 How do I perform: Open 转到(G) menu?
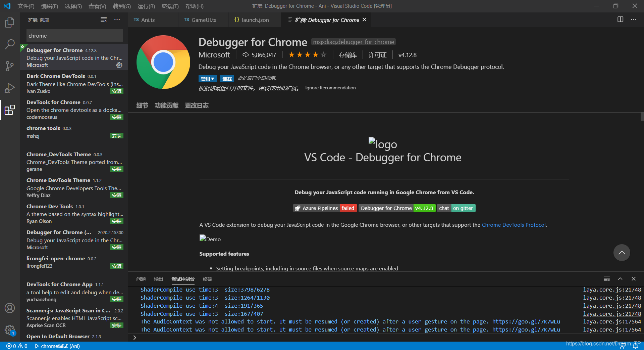click(x=122, y=6)
